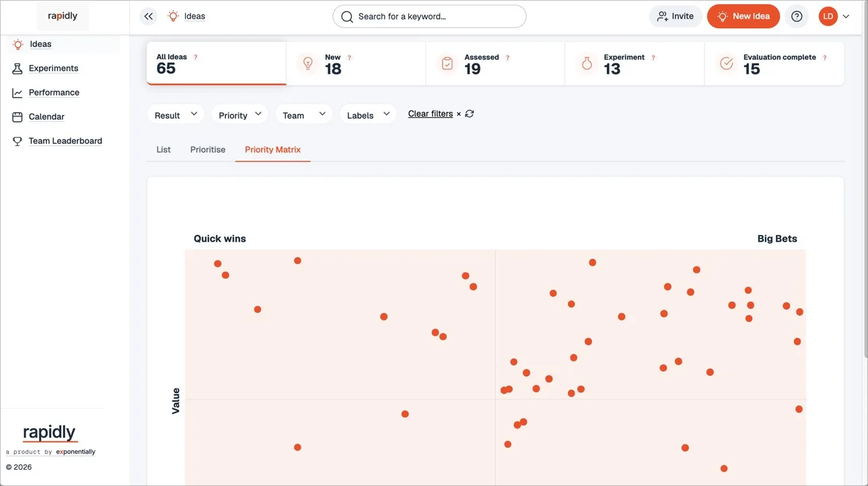Image resolution: width=868 pixels, height=486 pixels.
Task: Switch to the List tab
Action: [x=164, y=149]
